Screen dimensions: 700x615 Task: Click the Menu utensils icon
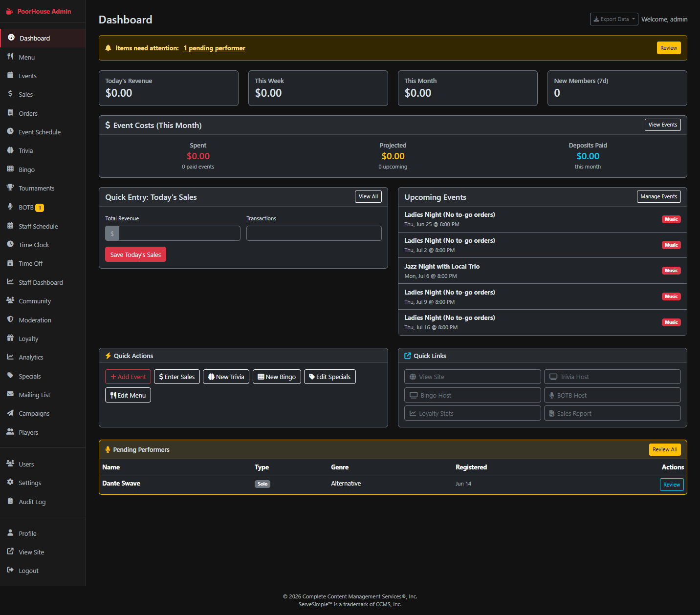[10, 57]
